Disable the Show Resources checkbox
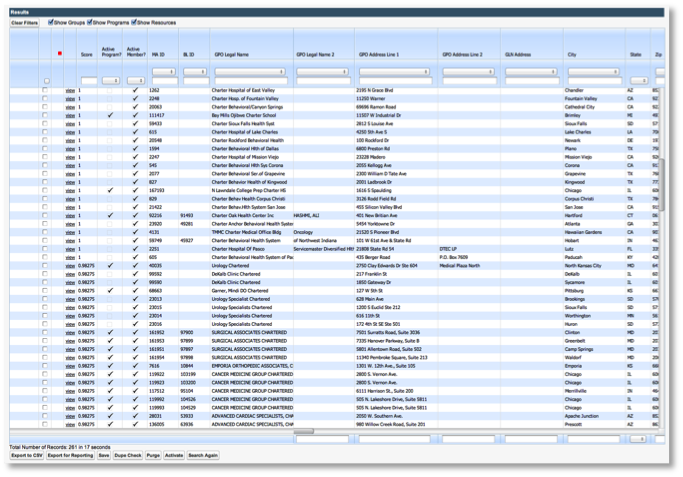 (x=136, y=21)
